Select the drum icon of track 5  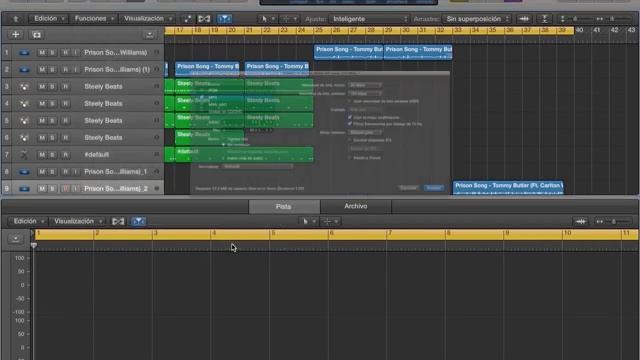(x=24, y=121)
